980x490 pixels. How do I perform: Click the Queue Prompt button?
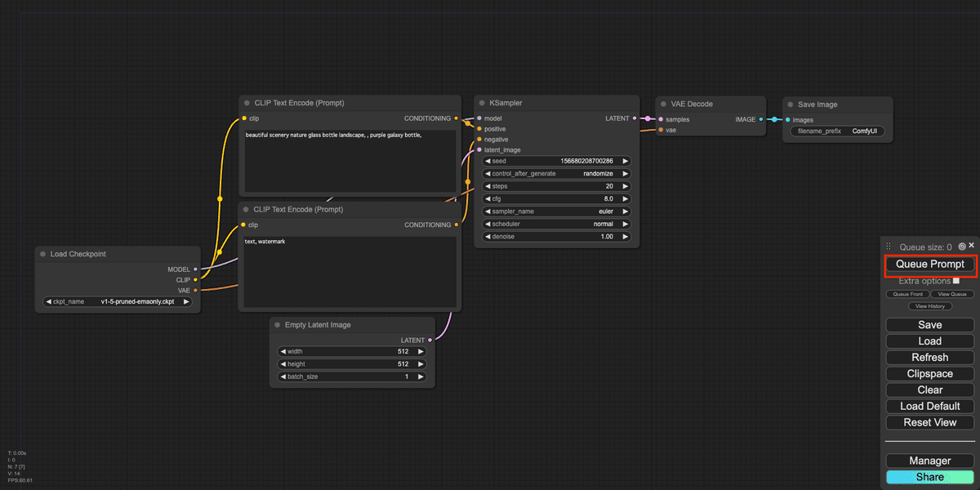[930, 265]
